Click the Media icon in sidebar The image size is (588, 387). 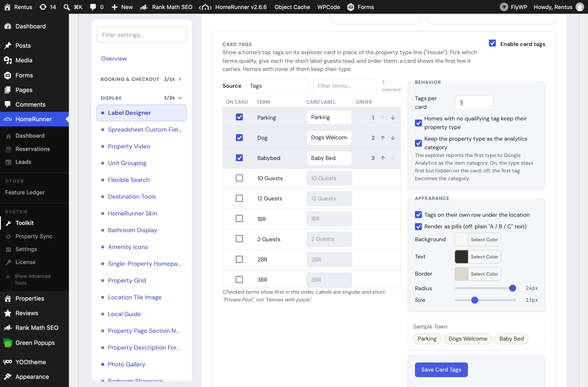[8, 60]
